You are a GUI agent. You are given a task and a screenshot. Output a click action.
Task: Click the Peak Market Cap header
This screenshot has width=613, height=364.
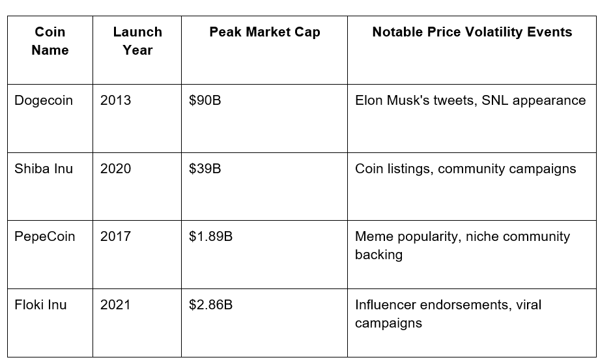[264, 50]
